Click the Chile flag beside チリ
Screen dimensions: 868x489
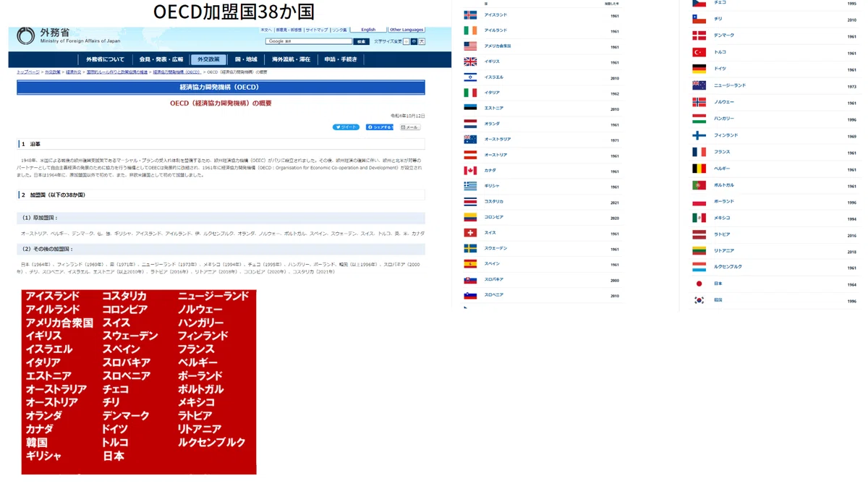click(x=699, y=19)
